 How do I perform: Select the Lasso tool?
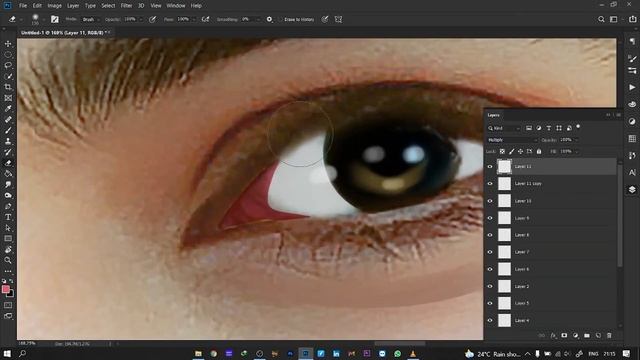(8, 65)
